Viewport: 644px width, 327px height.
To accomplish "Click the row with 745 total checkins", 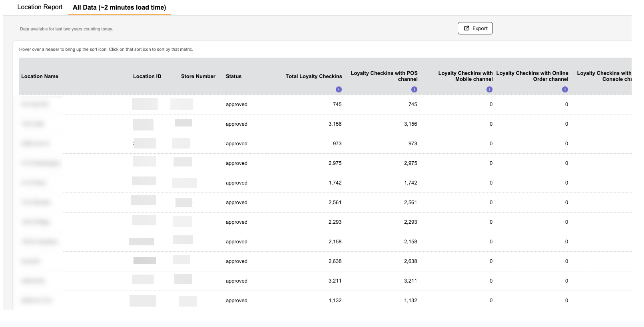I will 325,104.
